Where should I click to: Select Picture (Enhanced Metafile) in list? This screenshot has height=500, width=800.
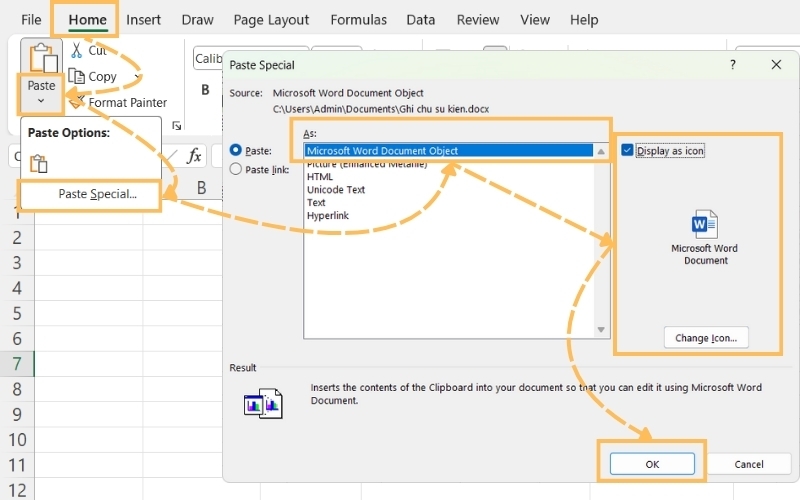point(367,164)
